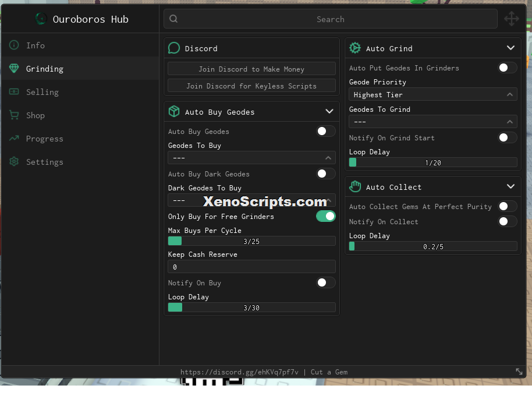Enable the Notify On Buy toggle
532x403 pixels.
pos(326,282)
